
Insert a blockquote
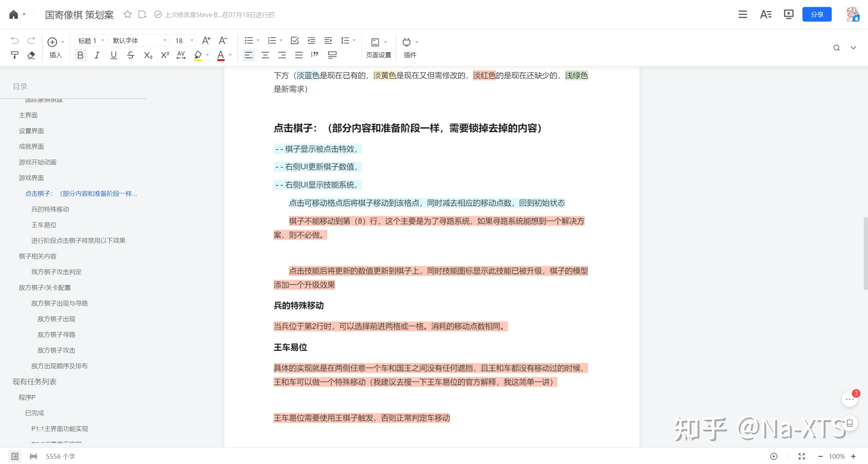(315, 55)
